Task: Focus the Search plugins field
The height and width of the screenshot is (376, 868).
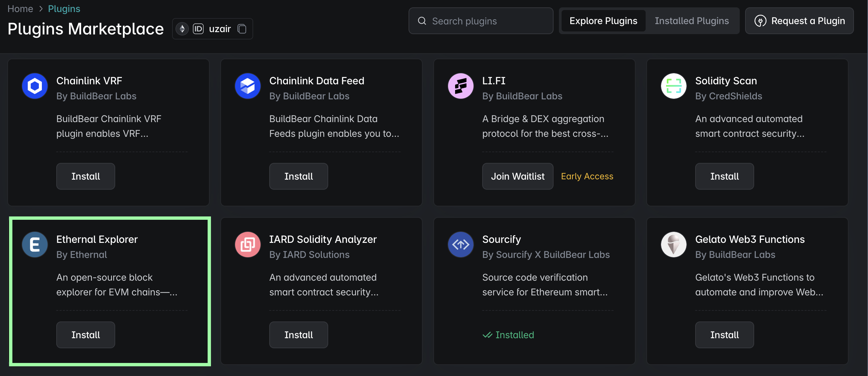Action: [x=481, y=21]
